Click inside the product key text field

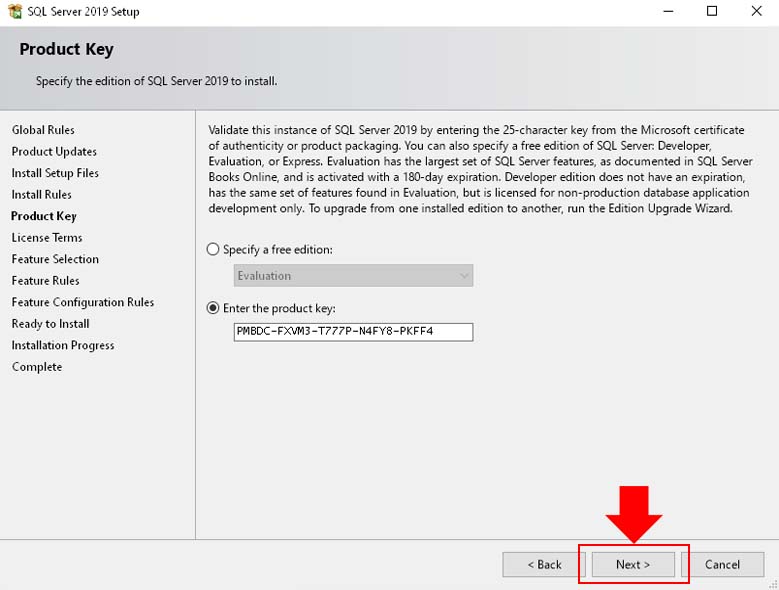click(353, 332)
